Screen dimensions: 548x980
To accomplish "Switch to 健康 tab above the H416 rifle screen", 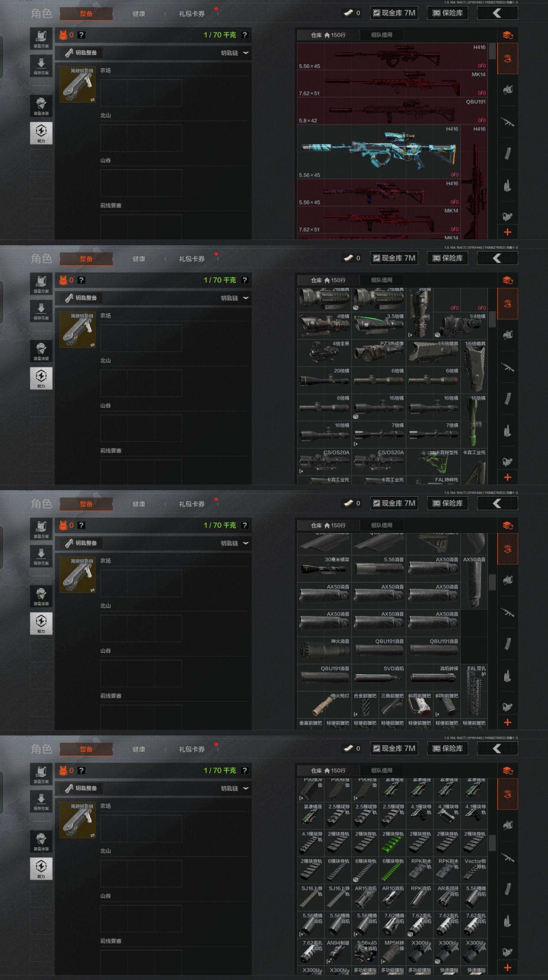I will [139, 14].
